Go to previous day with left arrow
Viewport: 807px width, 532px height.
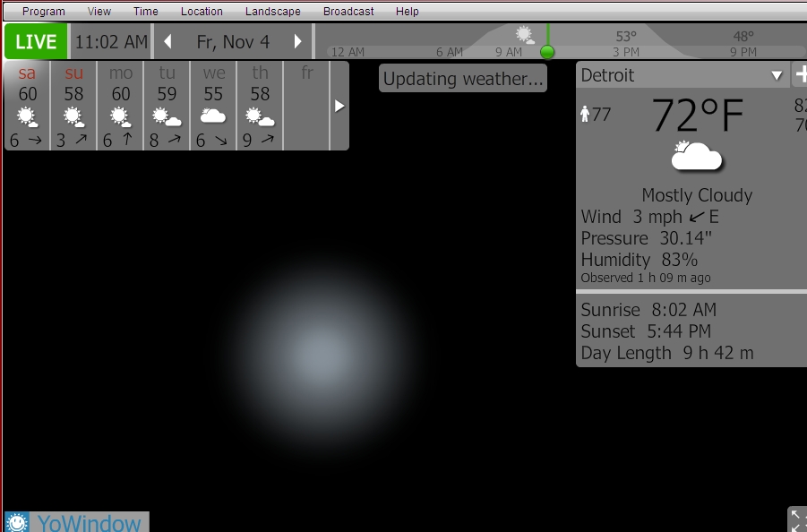[x=167, y=42]
